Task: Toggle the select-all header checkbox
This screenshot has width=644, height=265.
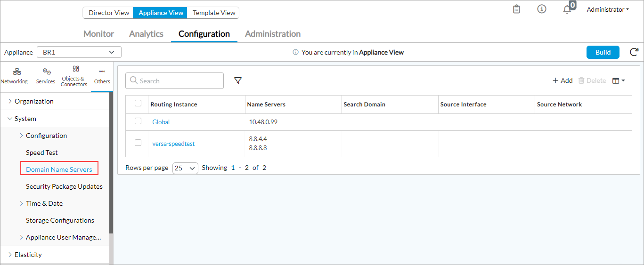Action: click(138, 104)
